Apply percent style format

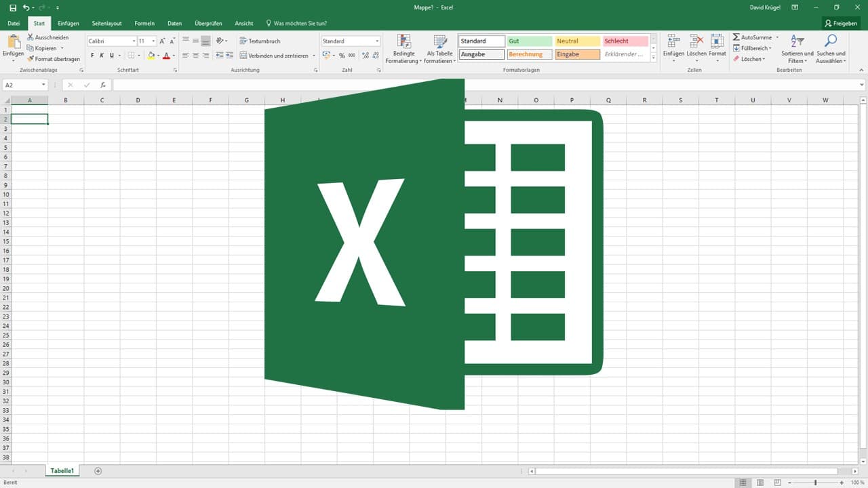(342, 56)
